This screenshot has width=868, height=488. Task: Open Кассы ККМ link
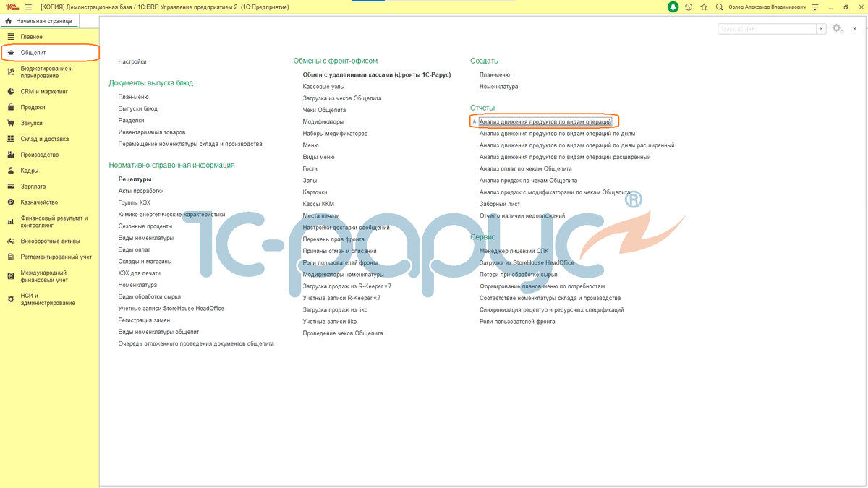pyautogui.click(x=319, y=204)
